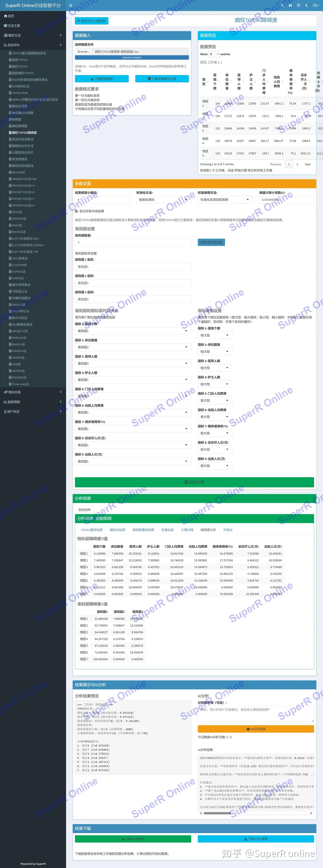Download the data template 下载数据模板
323x868 pixels.
coord(102,79)
